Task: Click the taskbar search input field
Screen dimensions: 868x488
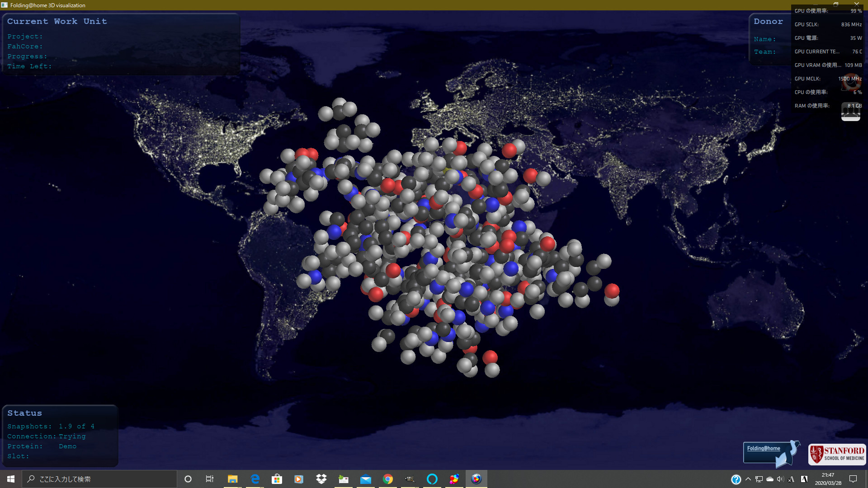Action: pos(99,479)
